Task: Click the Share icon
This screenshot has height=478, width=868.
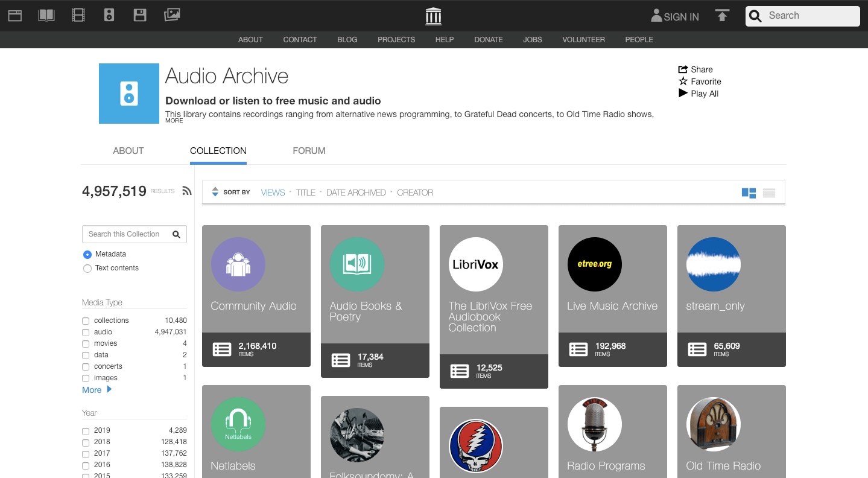Action: tap(683, 69)
